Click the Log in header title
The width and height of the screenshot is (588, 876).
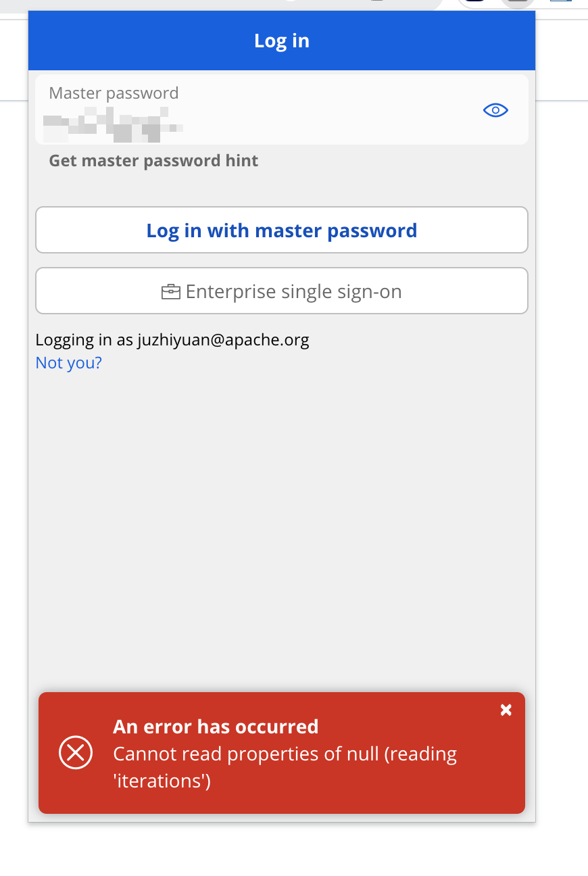pyautogui.click(x=282, y=41)
